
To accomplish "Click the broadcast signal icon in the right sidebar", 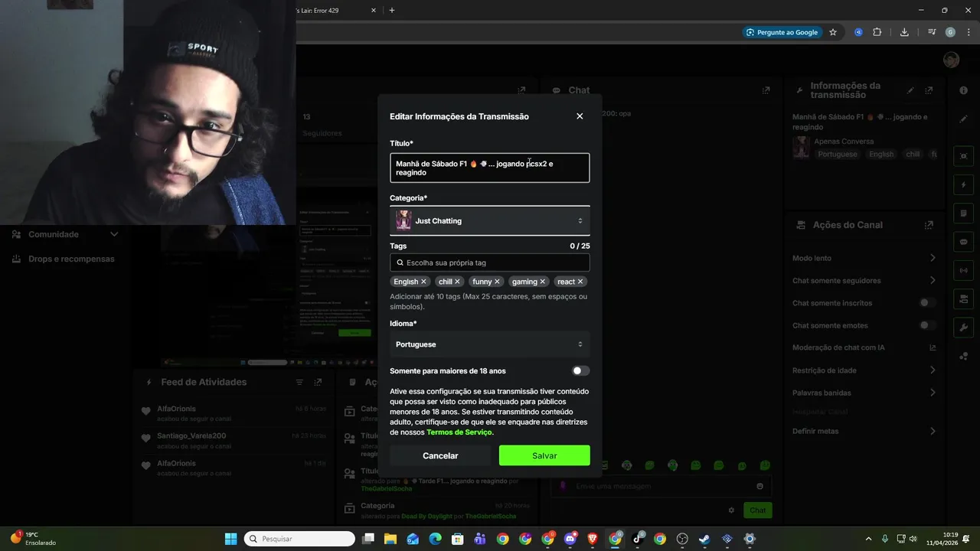I will pos(963,270).
